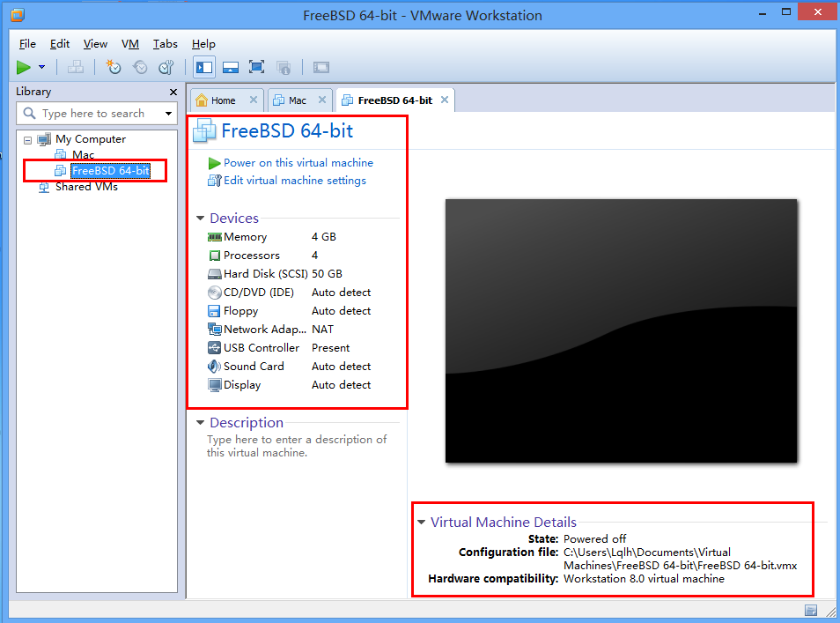Click Power on this virtual machine link
Image resolution: width=840 pixels, height=623 pixels.
pos(298,163)
